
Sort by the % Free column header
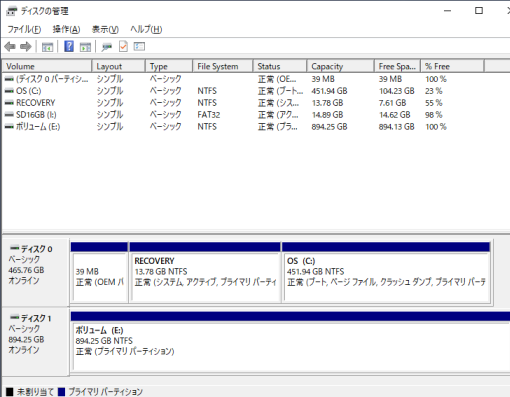tap(453, 66)
